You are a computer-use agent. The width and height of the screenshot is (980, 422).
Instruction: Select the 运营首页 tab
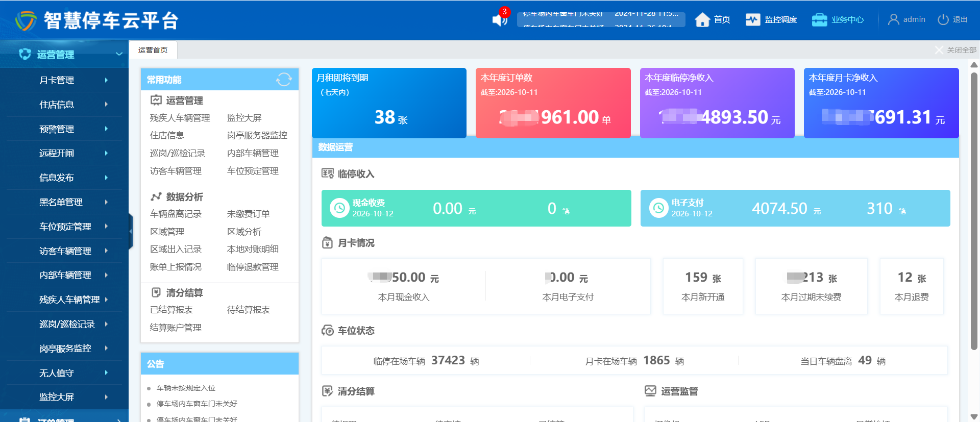click(153, 50)
